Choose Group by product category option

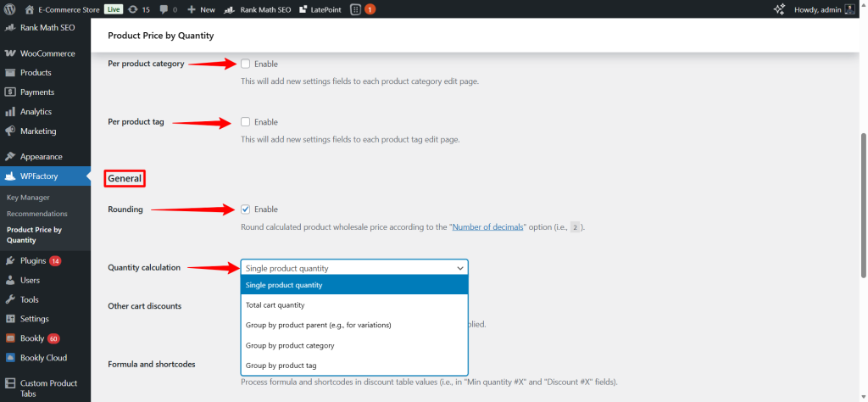pyautogui.click(x=290, y=346)
